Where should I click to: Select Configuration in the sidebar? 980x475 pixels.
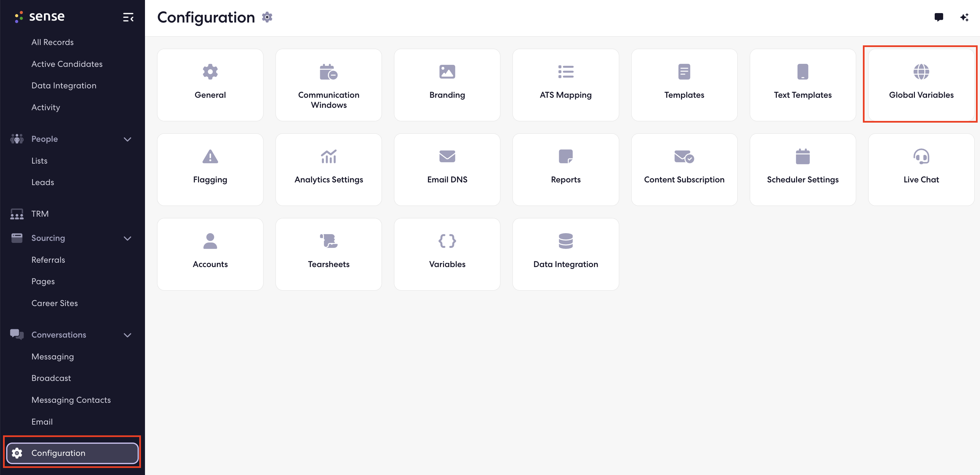[x=72, y=453]
